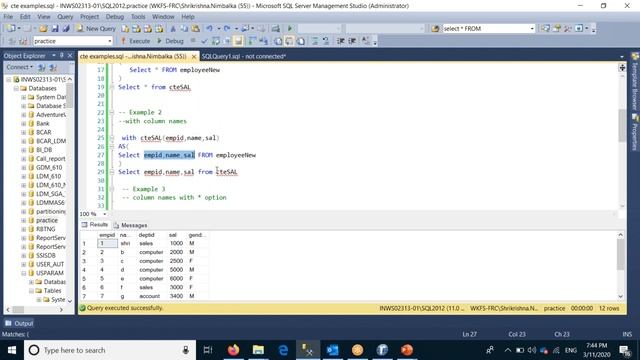Click the ENG language indicator in tray
640x360 pixels.
click(x=571, y=350)
